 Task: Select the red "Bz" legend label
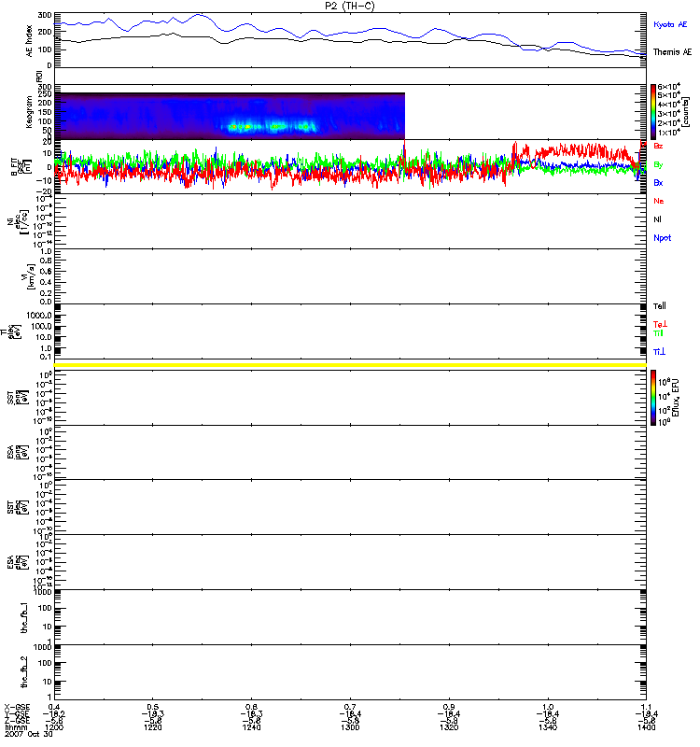658,146
